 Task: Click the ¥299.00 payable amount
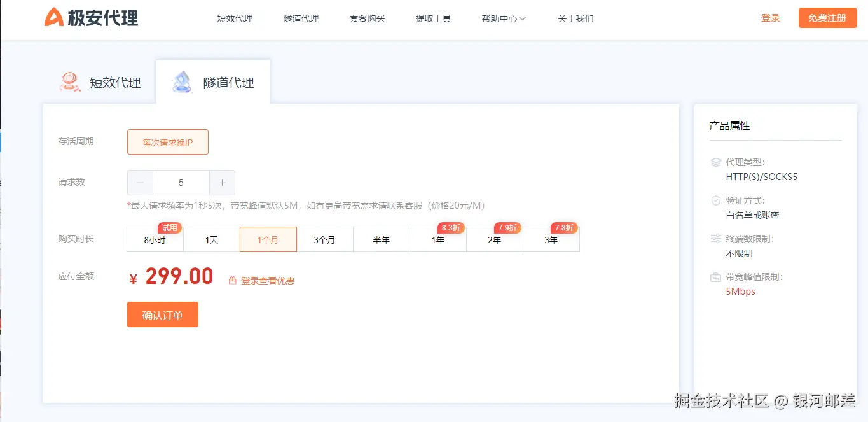click(x=171, y=277)
